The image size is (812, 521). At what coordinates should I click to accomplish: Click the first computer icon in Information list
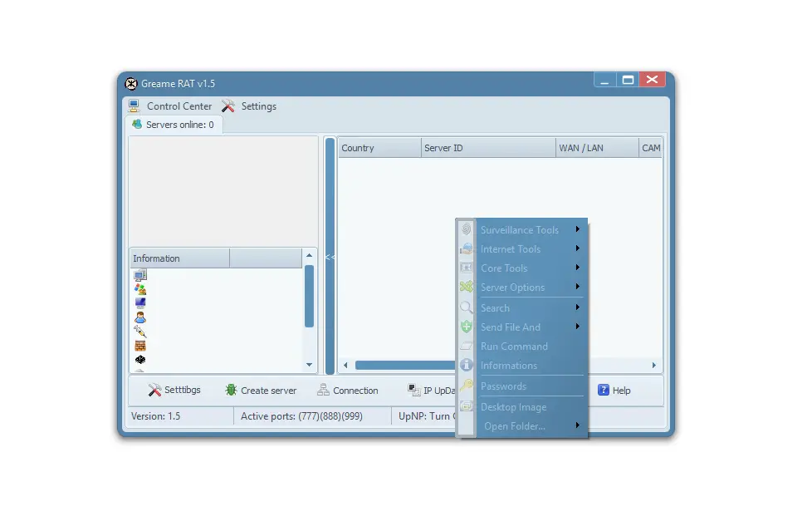[140, 275]
